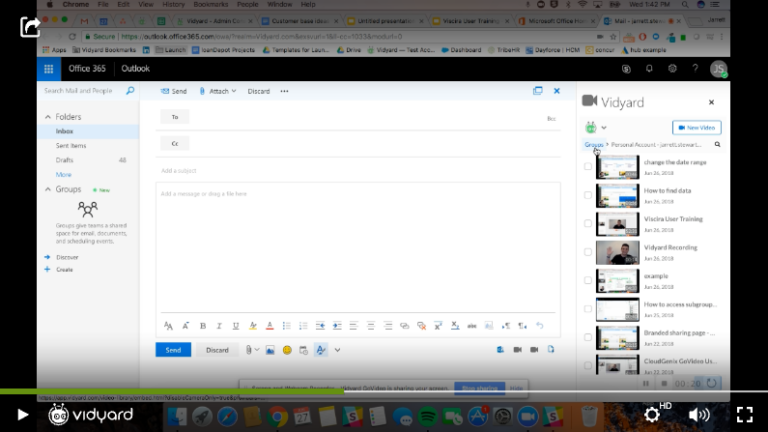Check the 'How to access subgroup' video
Viewport: 768px width, 432px height.
click(x=588, y=309)
